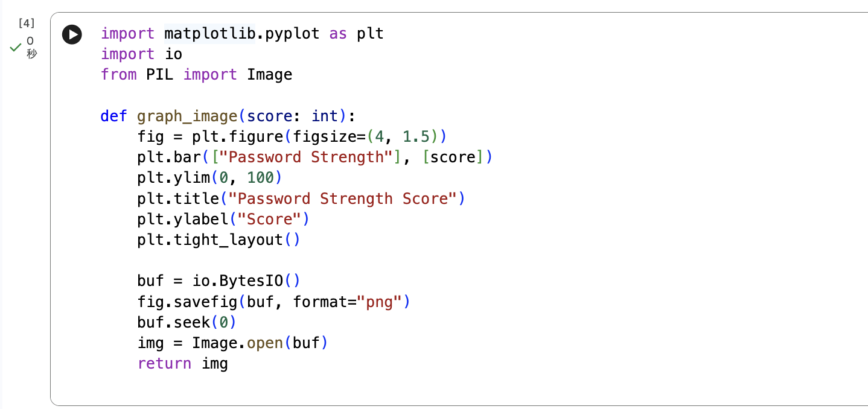Click the execution count label [4]
868x409 pixels.
(x=26, y=22)
